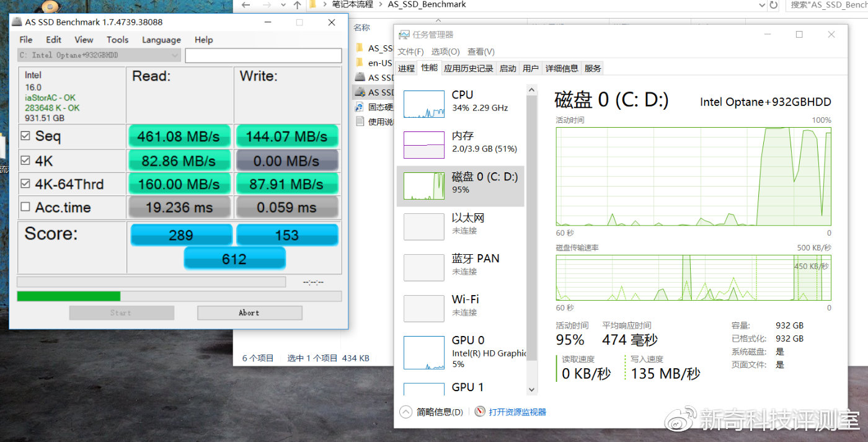Enable the Acc.time test checkbox

25,207
